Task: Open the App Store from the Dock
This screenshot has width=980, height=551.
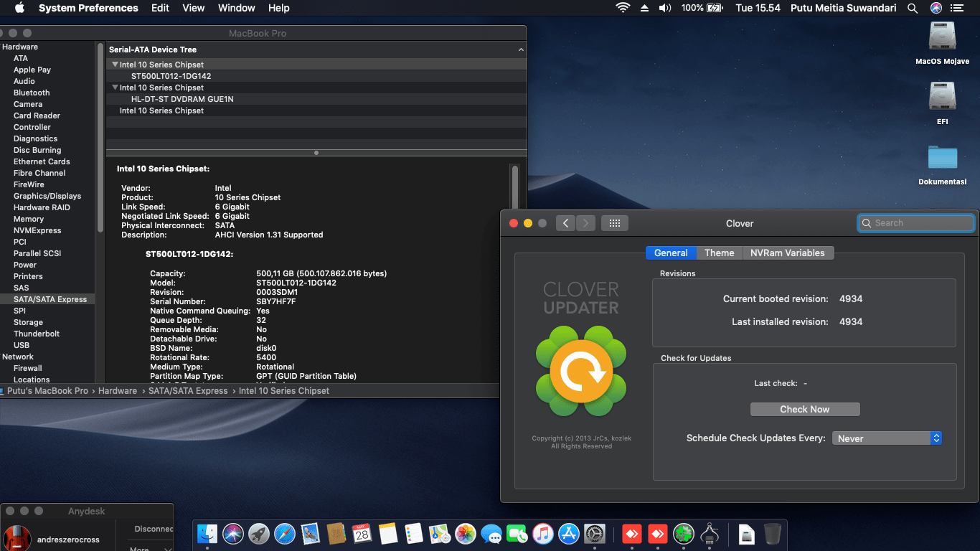Action: point(569,534)
